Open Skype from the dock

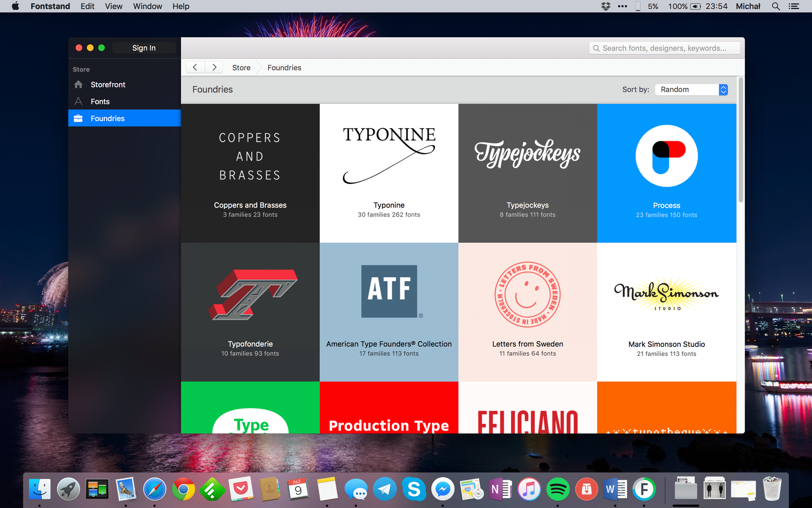click(414, 489)
